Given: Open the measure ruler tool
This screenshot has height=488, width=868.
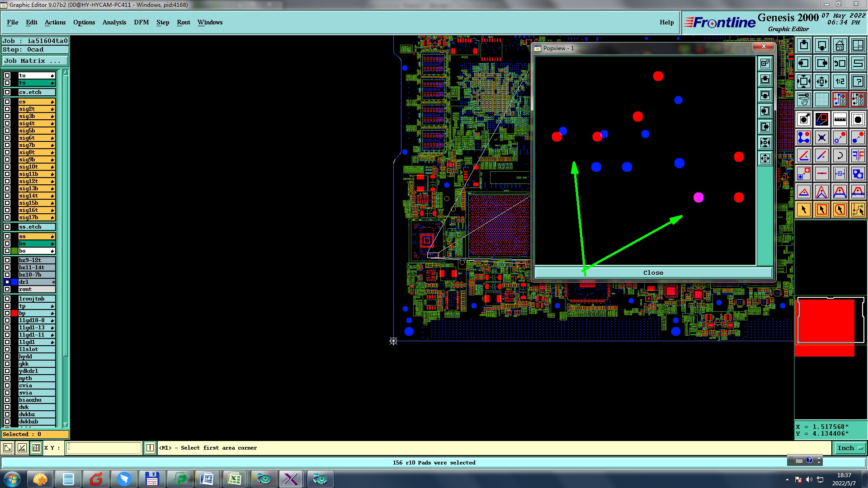Looking at the screenshot, I should 840,119.
